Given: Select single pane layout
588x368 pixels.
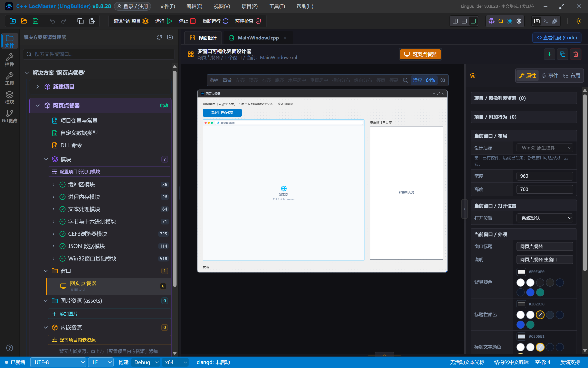Looking at the screenshot, I should tap(473, 21).
